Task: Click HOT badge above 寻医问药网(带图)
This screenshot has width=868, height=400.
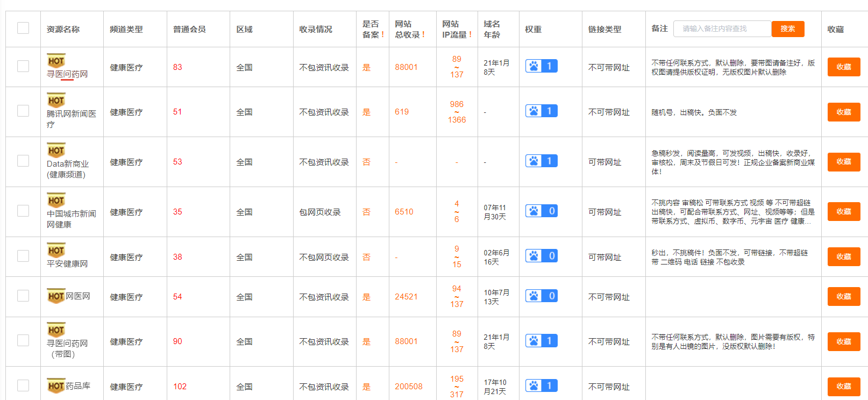Action: [56, 330]
